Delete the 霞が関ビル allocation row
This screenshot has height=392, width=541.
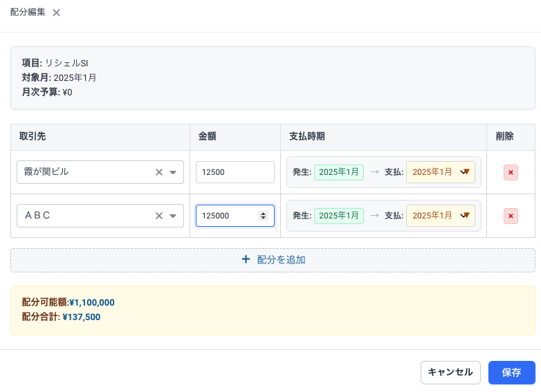(511, 172)
